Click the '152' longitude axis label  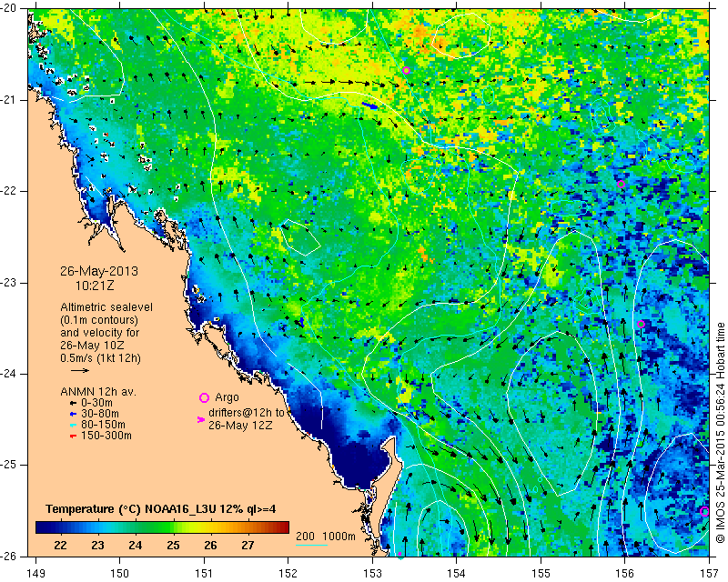coord(288,574)
